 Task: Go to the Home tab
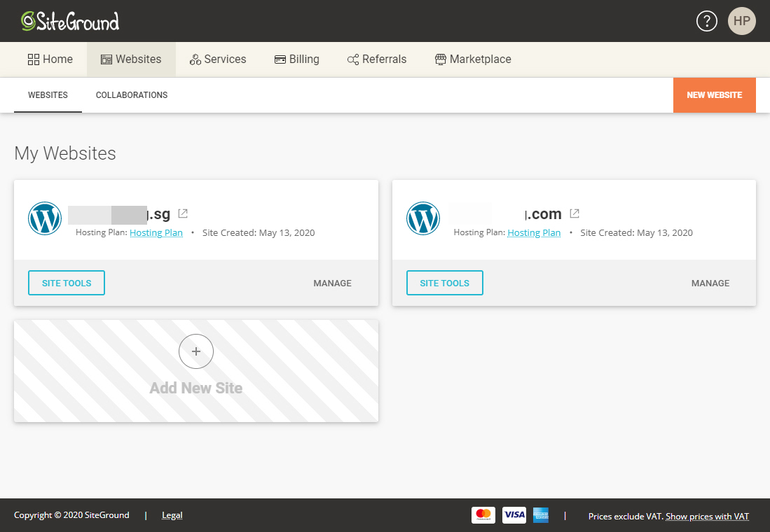pos(50,59)
